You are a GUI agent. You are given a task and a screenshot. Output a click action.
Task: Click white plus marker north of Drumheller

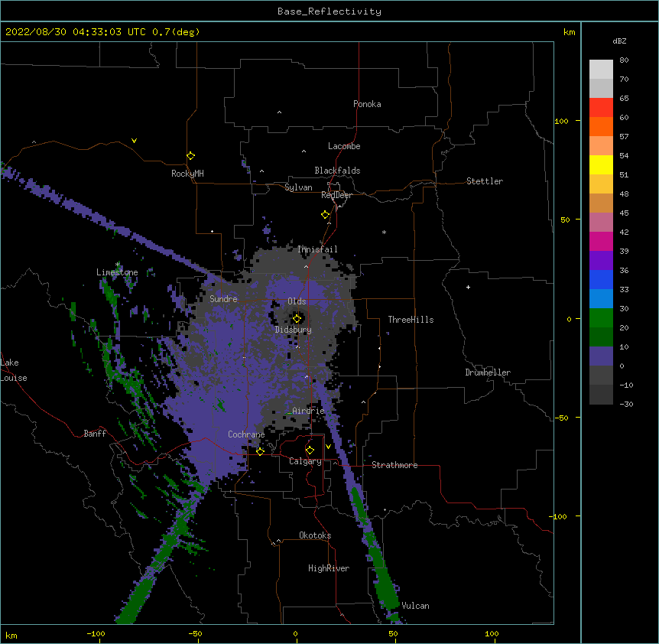(468, 287)
